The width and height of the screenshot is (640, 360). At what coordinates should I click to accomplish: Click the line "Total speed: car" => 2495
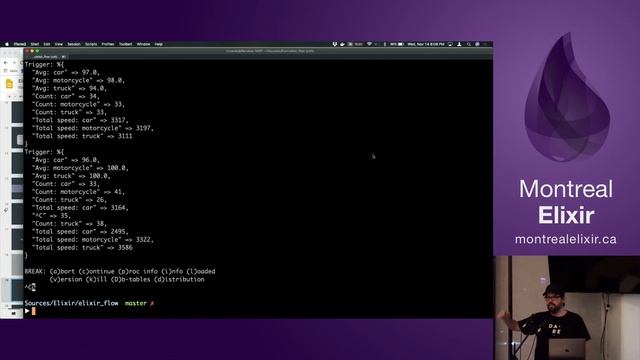pos(80,231)
